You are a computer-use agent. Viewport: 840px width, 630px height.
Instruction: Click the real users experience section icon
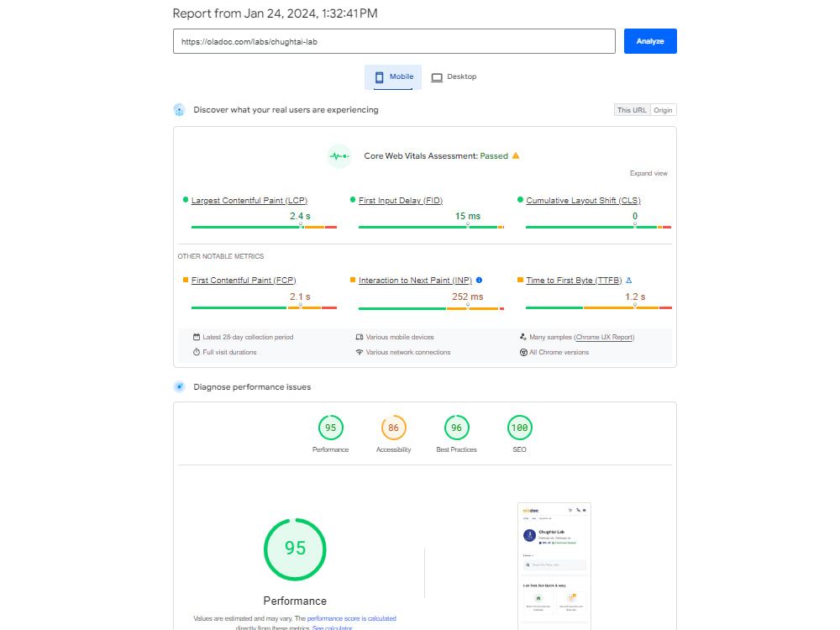click(x=180, y=110)
